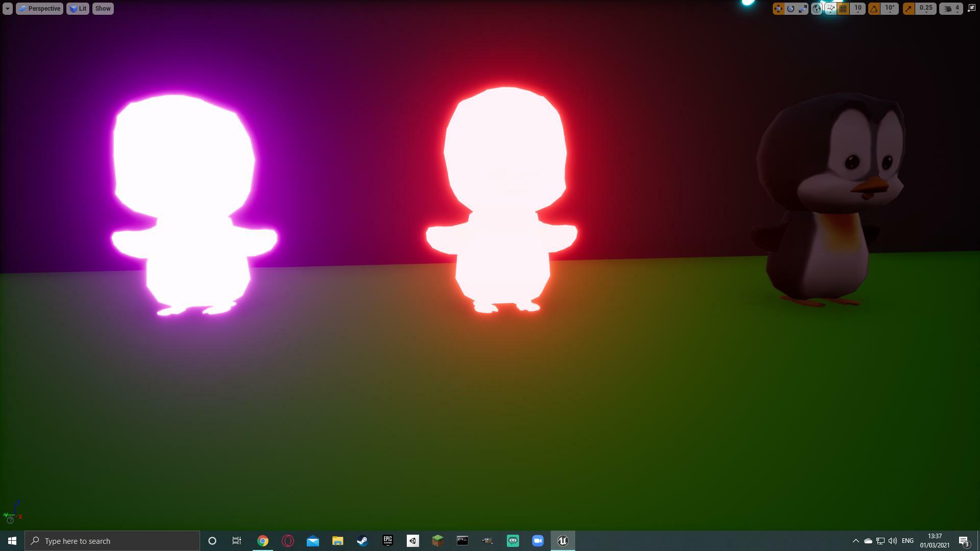Open the grid snap size 10 dropdown
Viewport: 980px width, 551px height.
click(x=858, y=9)
